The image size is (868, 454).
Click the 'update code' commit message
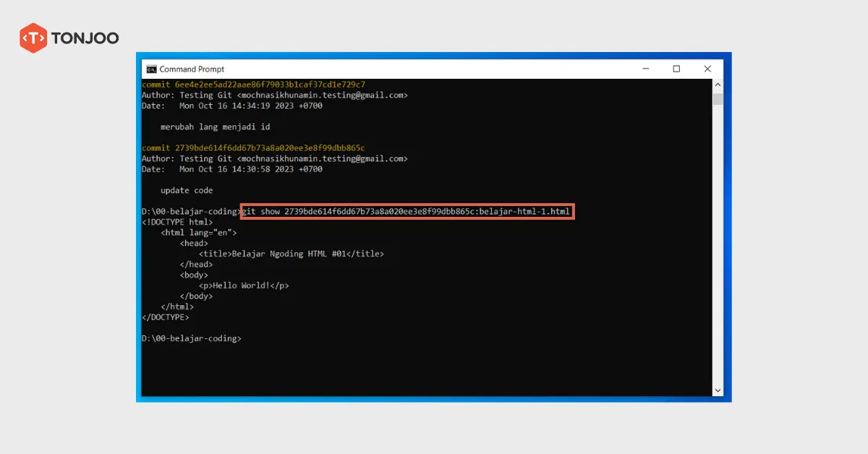(187, 190)
